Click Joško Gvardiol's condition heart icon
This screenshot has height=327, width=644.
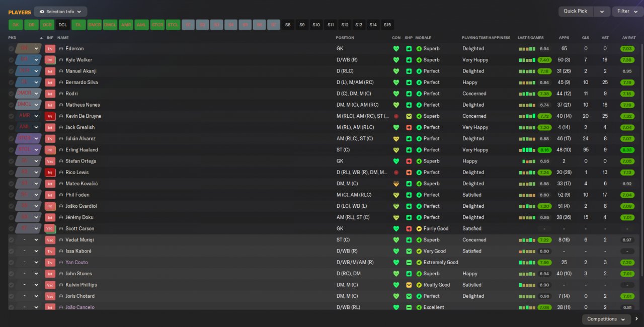(396, 206)
